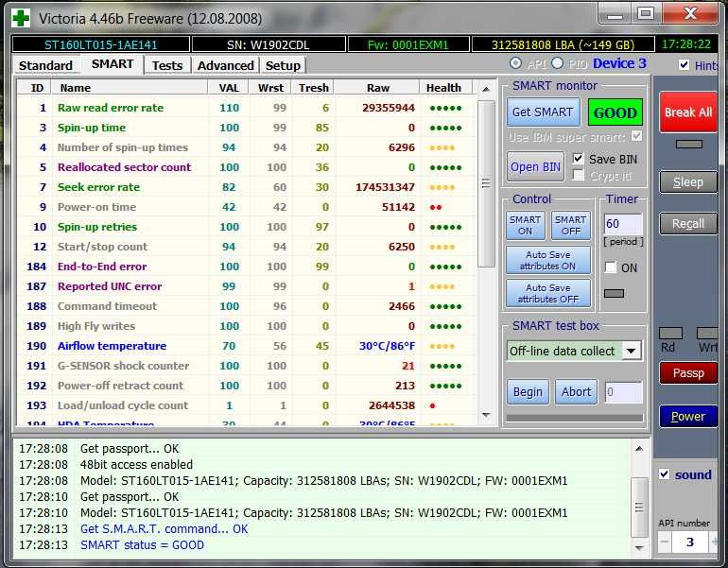Click the Open BIN button
Viewport: 728px width, 568px height.
(535, 166)
